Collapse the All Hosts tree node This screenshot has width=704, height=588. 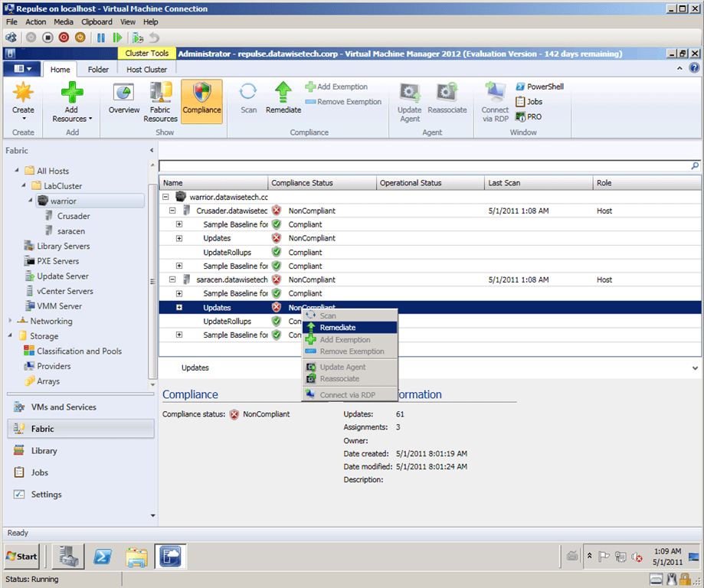pyautogui.click(x=17, y=171)
